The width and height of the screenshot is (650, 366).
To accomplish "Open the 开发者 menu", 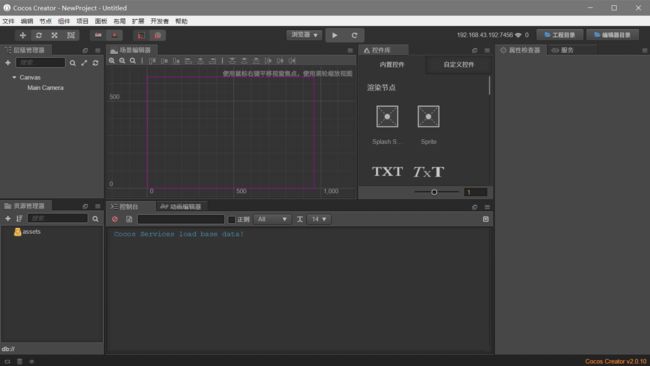I will (160, 21).
